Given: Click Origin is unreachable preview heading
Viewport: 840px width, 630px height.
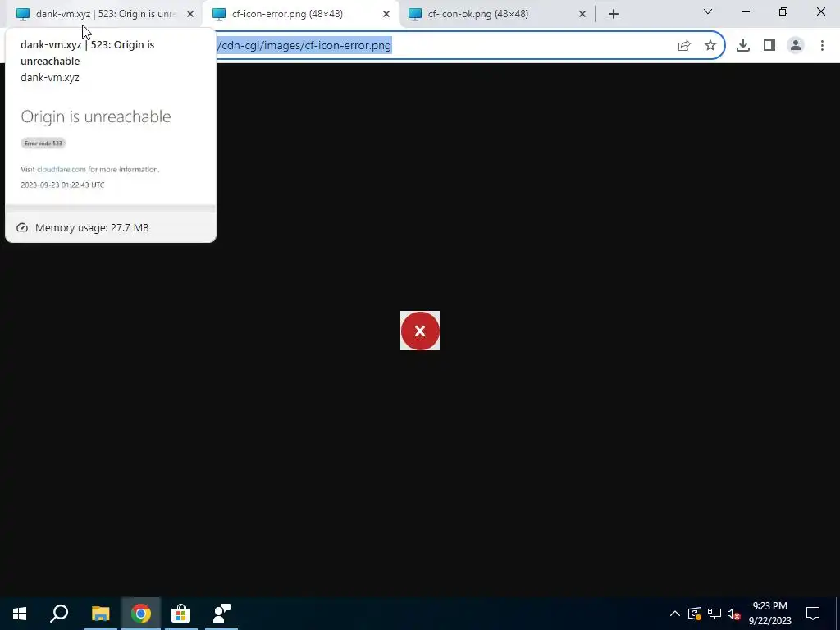Looking at the screenshot, I should tap(96, 116).
